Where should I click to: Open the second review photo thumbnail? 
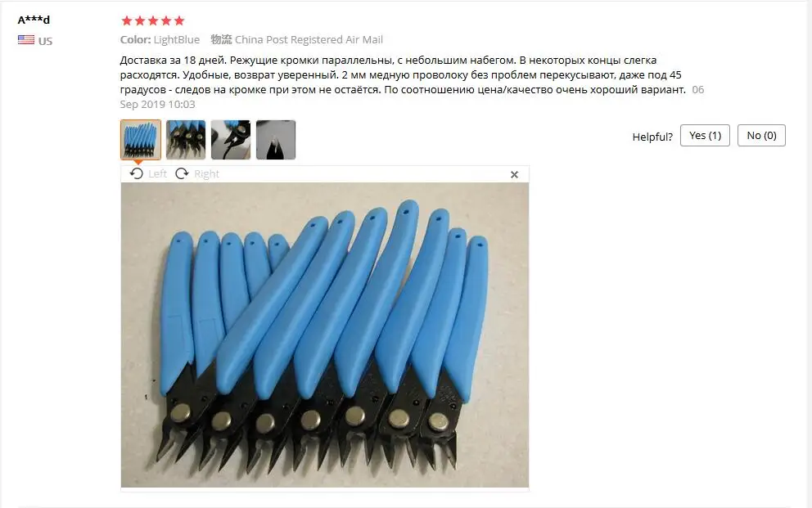186,140
